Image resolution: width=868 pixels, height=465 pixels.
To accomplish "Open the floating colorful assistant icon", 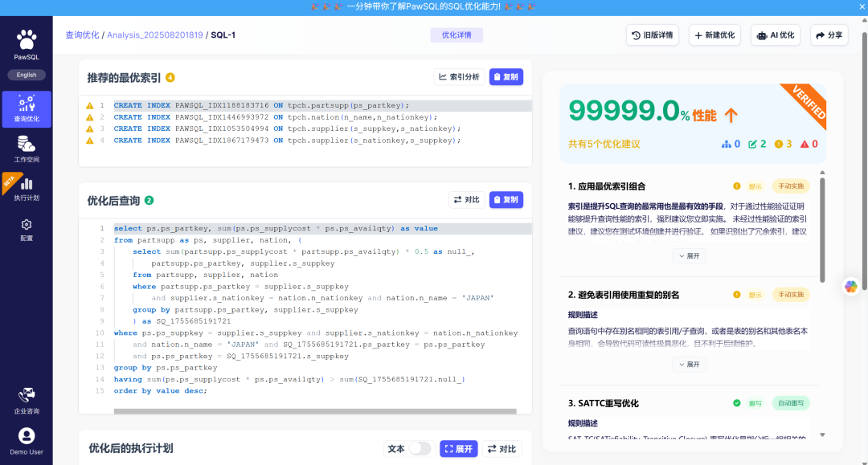I will 851,287.
